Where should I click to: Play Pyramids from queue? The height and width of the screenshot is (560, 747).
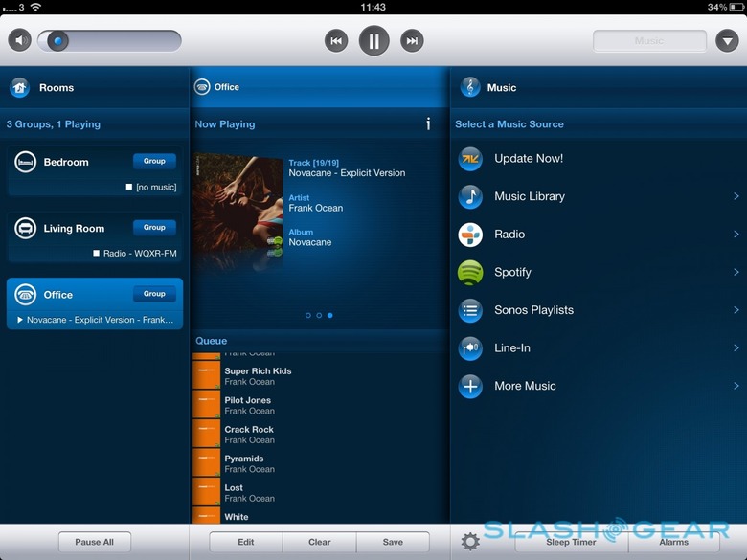[x=320, y=463]
